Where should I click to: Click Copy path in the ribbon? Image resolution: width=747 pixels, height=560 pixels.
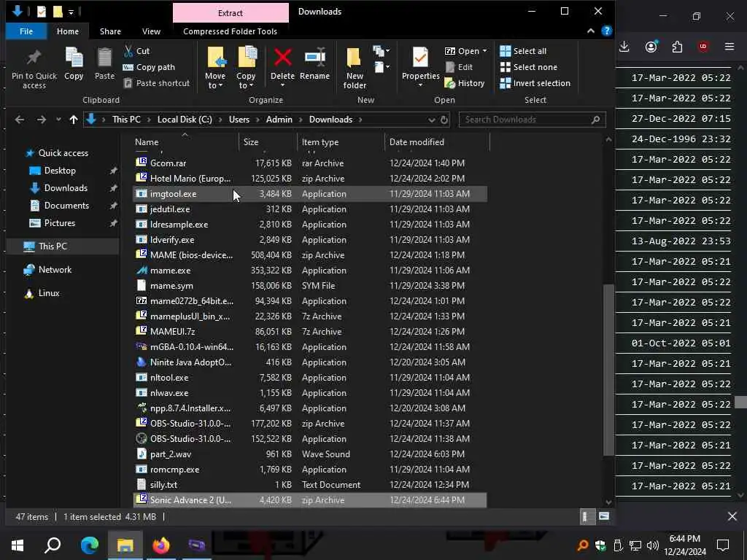[149, 67]
